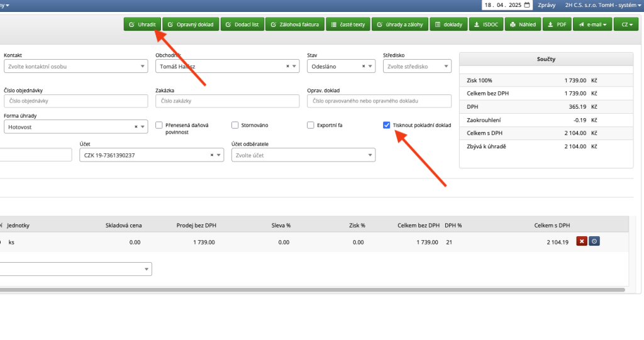Tick the Stornováno checkbox
This screenshot has height=340, width=644.
(x=235, y=125)
